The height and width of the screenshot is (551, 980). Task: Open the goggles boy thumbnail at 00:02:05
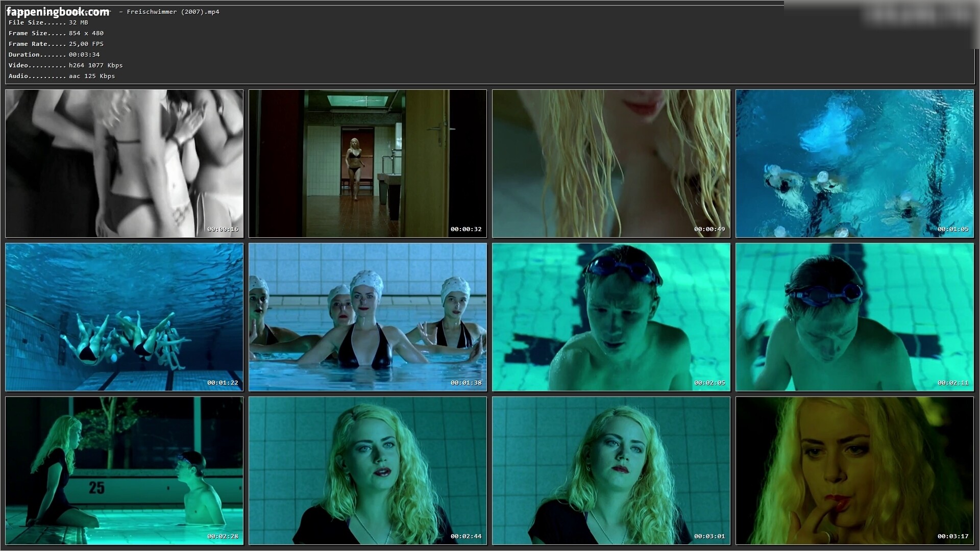pos(611,317)
